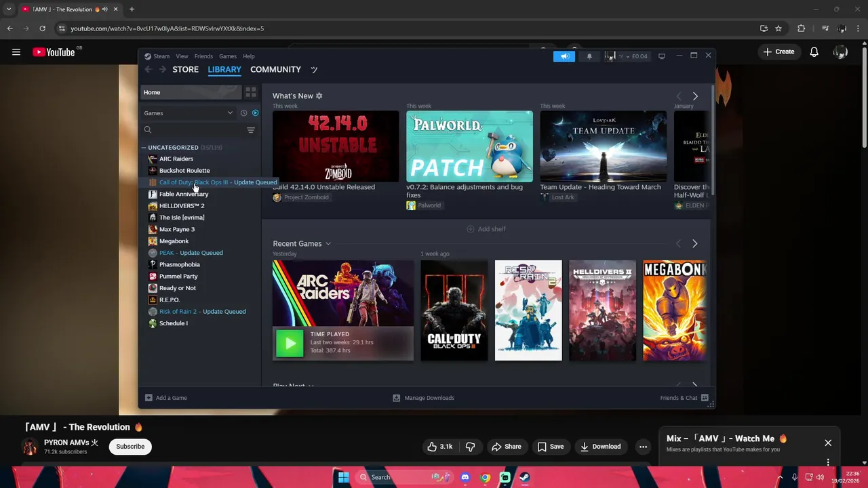Image resolution: width=868 pixels, height=488 pixels.
Task: Open What's New settings gear
Action: pyautogui.click(x=319, y=96)
